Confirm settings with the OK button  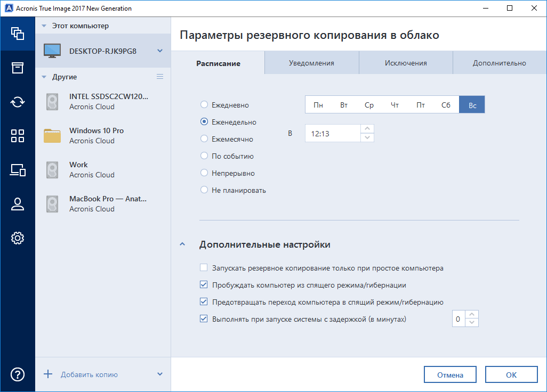click(x=511, y=374)
